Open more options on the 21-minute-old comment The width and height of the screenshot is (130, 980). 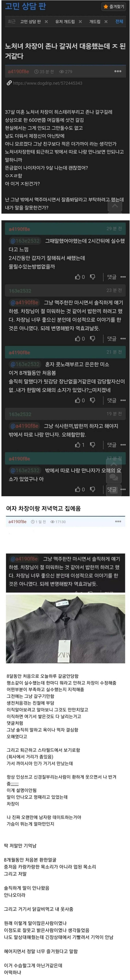[x=123, y=400]
